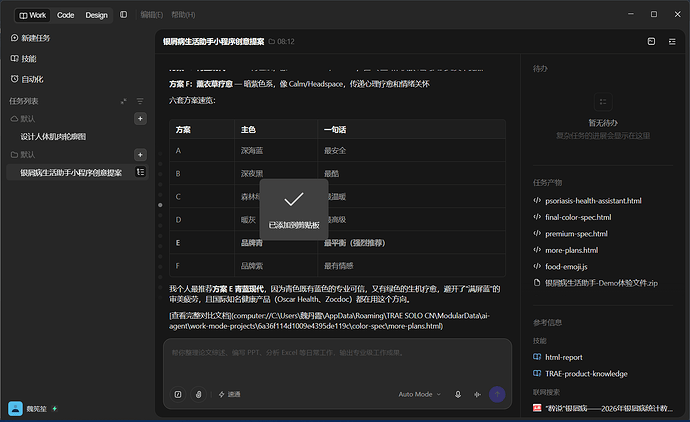This screenshot has height=422, width=690.
Task: Click the code icon beside final-color-spec.html
Action: tap(537, 217)
